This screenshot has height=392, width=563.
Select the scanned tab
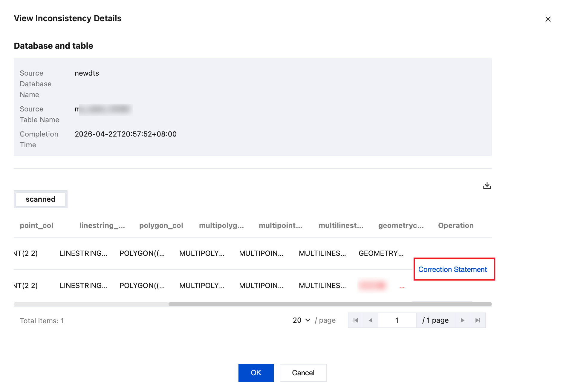click(x=41, y=199)
